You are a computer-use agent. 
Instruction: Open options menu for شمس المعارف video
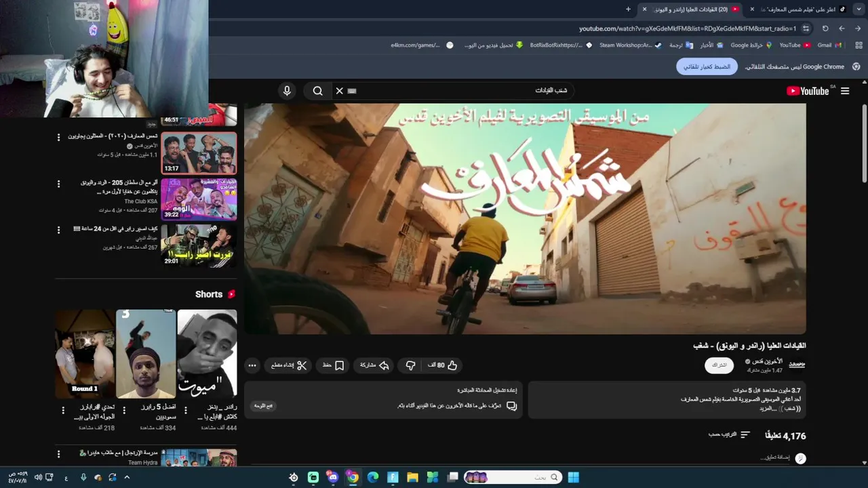(58, 138)
